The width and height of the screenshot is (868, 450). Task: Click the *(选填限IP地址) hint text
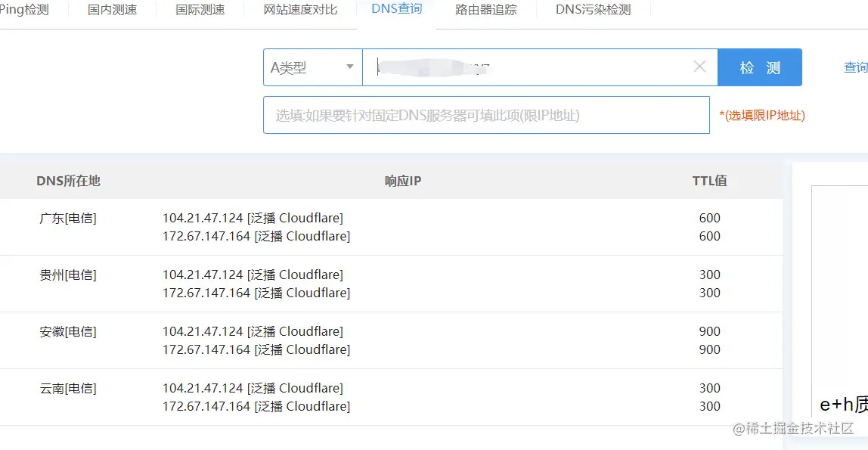pos(762,115)
